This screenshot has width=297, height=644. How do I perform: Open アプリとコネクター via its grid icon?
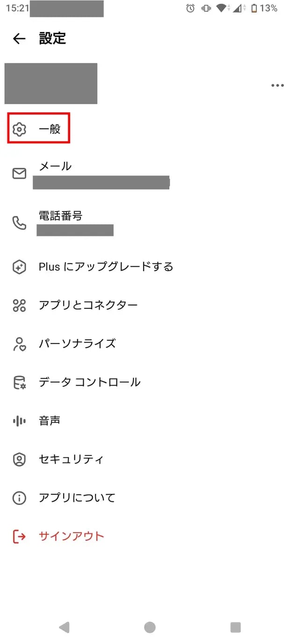19,305
